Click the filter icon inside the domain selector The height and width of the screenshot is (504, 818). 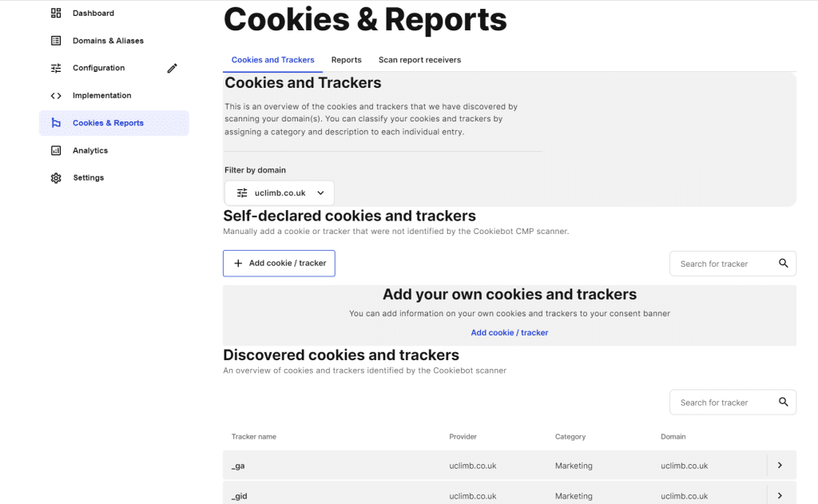pos(241,192)
